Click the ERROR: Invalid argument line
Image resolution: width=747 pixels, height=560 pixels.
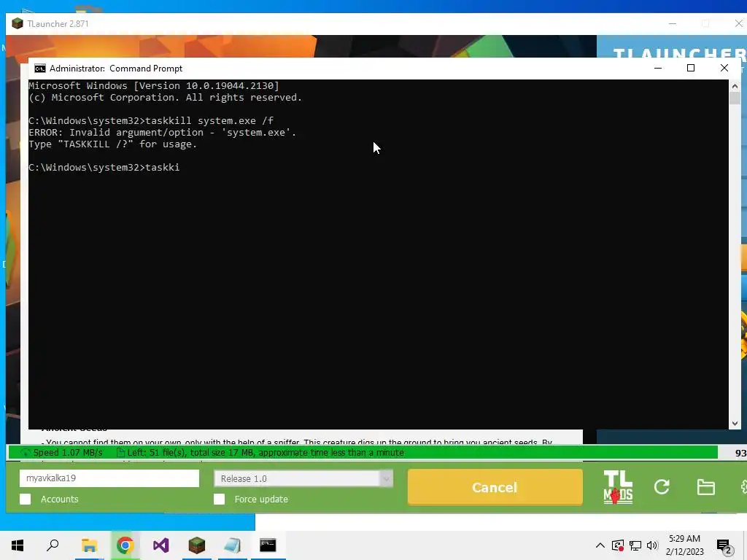tap(163, 133)
